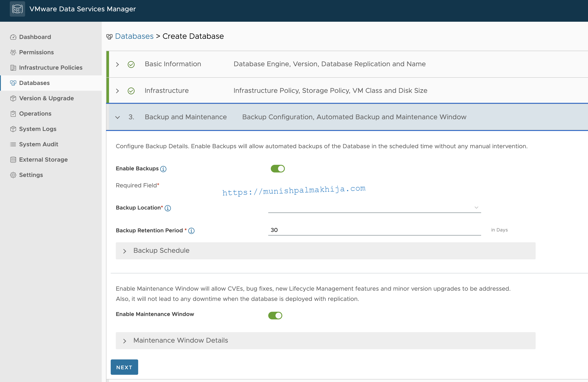Open the Backup Location dropdown

tap(374, 208)
